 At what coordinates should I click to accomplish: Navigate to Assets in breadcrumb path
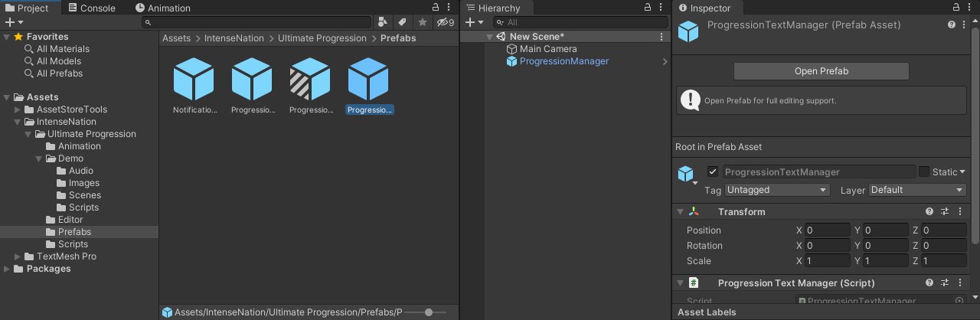[x=177, y=38]
